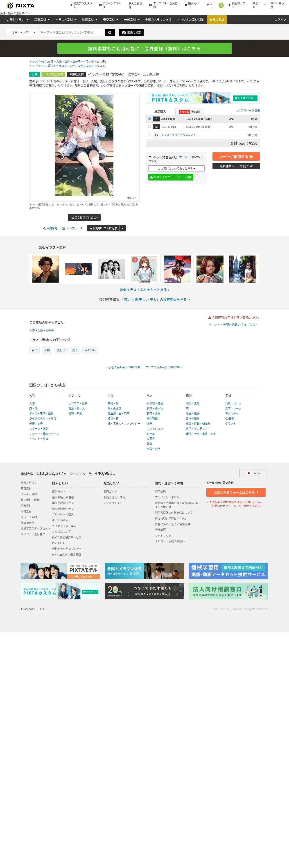Switch to the 単品購入 tab
The height and width of the screenshot is (868, 289).
click(160, 112)
